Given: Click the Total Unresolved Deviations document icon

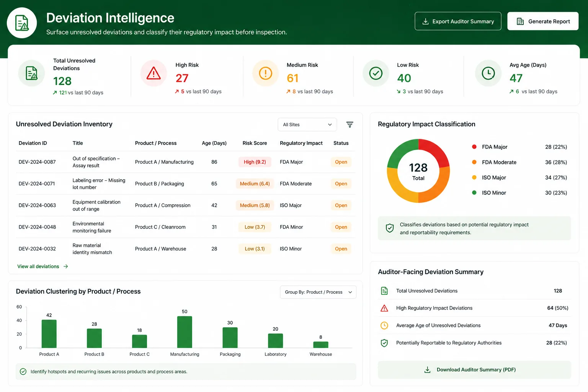Looking at the screenshot, I should click(31, 73).
